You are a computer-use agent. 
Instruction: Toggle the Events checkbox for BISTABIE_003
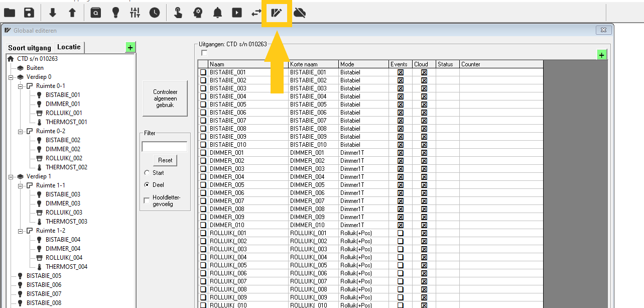401,88
